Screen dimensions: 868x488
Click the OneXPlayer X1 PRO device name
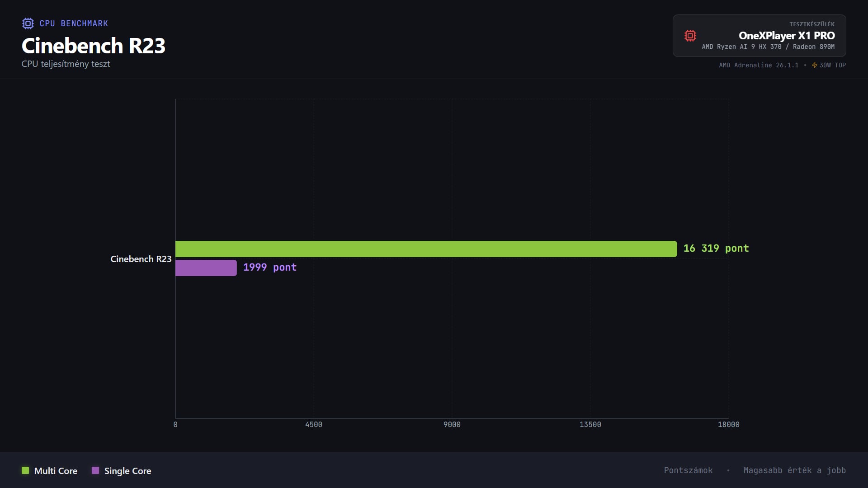(x=786, y=36)
